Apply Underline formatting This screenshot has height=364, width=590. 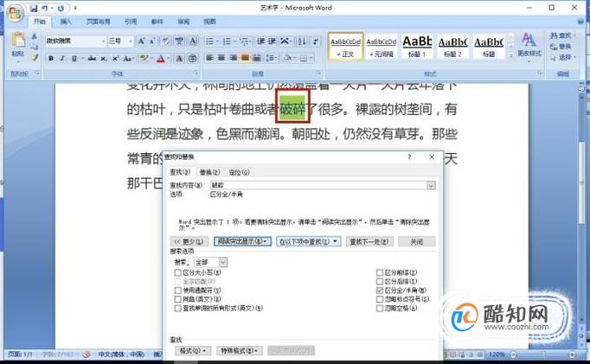[74, 58]
